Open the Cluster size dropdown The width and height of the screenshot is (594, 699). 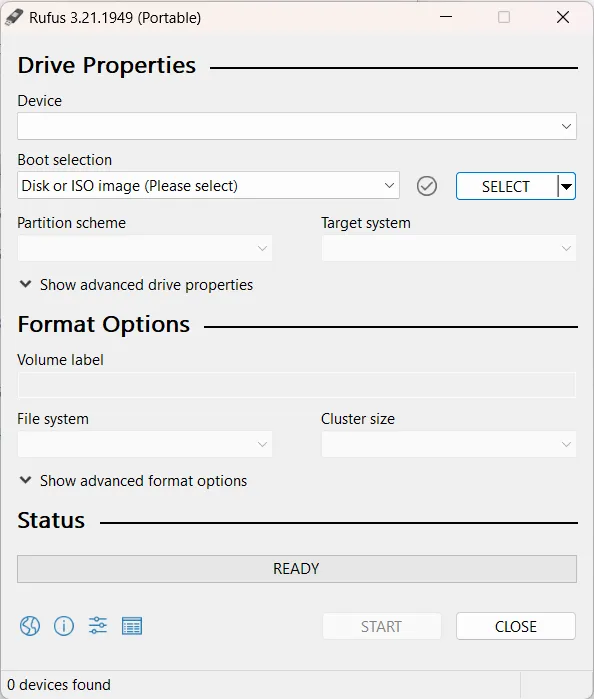point(449,444)
